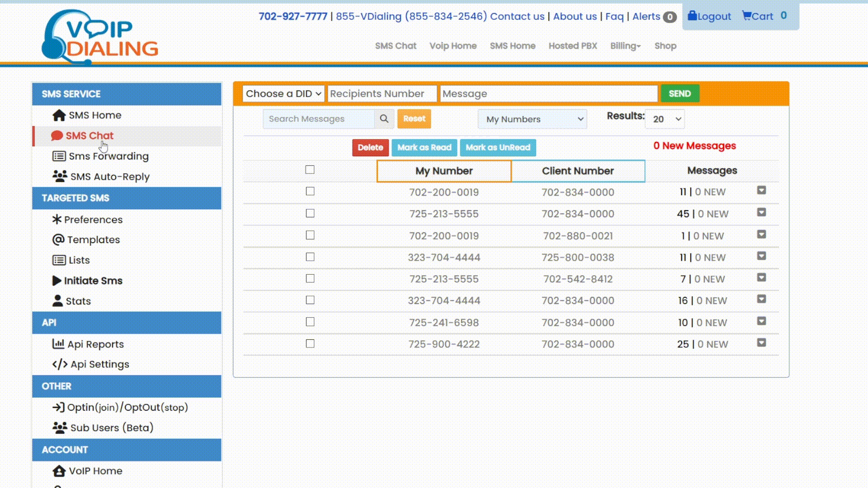Viewport: 868px width, 488px height.
Task: Expand the arrow for the 7 messages row
Action: (761, 277)
